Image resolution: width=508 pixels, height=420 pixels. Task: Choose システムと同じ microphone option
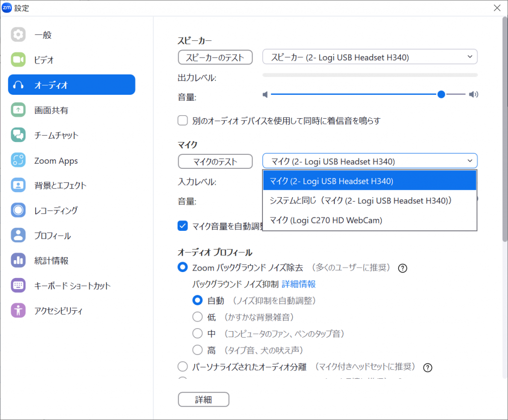pos(370,201)
